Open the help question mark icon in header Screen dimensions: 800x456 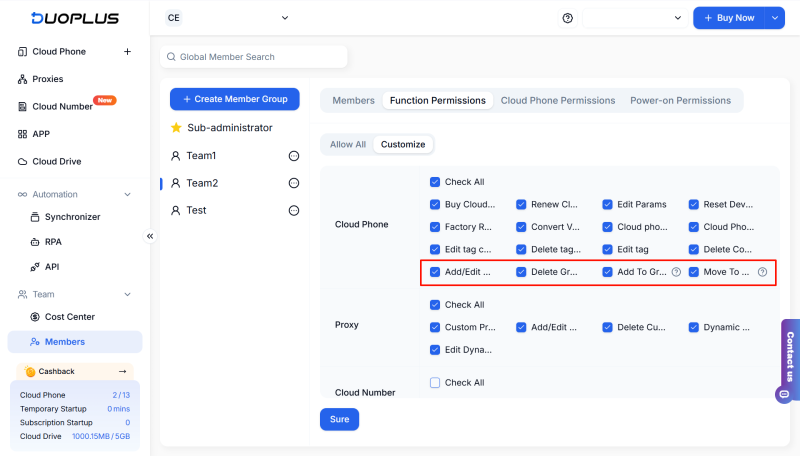coord(568,18)
